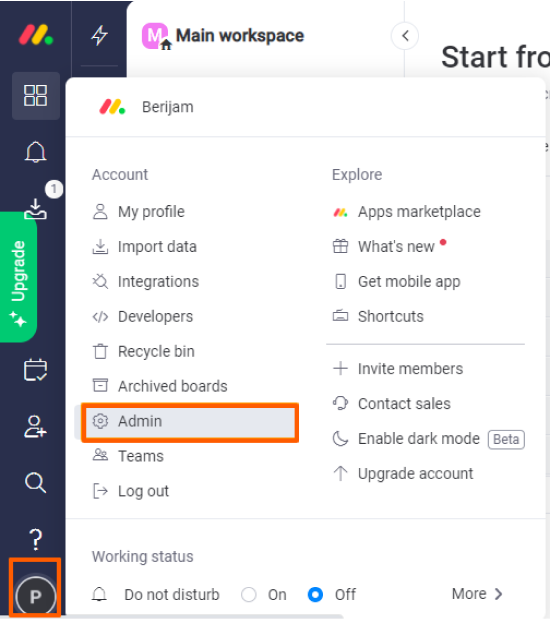Open the Admin settings entry
Image resolution: width=550 pixels, height=619 pixels.
(x=186, y=421)
